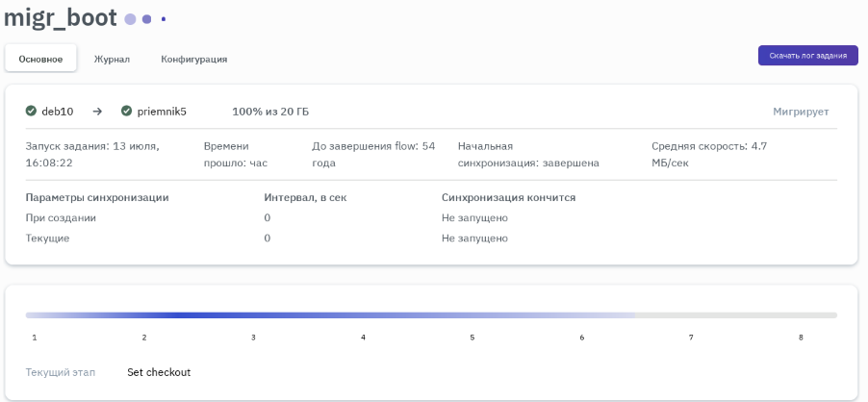Click the source host name deb10

(57, 112)
